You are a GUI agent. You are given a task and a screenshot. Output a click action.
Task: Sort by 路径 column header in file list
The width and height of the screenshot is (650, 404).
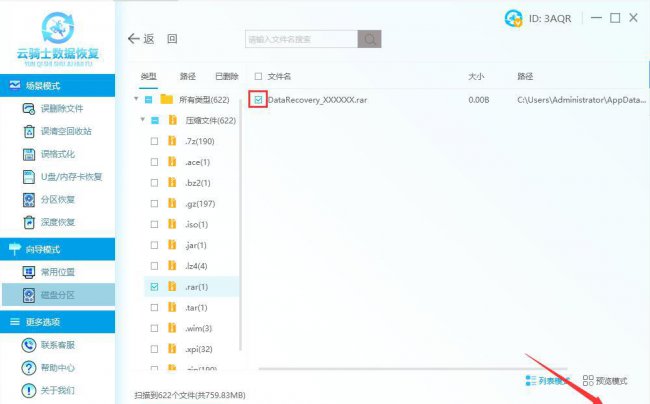pos(525,76)
